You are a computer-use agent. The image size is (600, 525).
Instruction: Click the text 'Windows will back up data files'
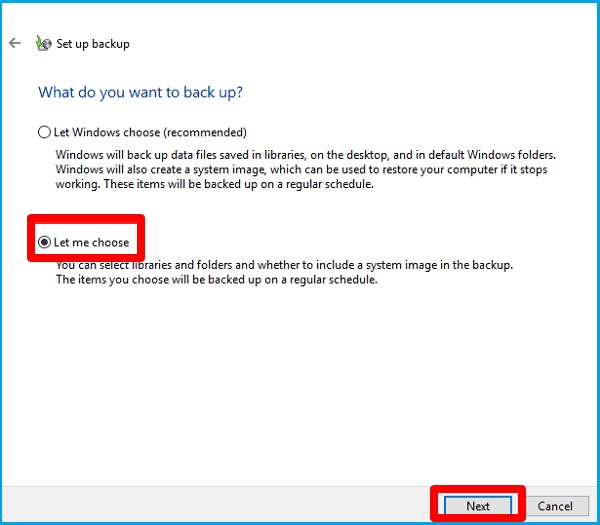tap(137, 155)
